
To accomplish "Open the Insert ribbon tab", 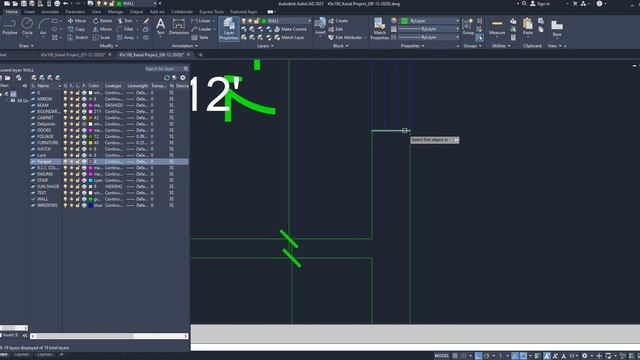I will [x=29, y=12].
